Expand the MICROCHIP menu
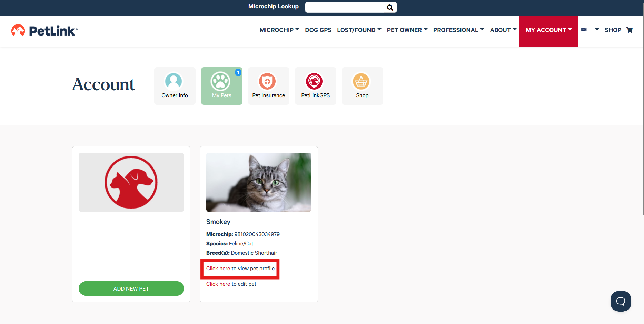This screenshot has width=644, height=324. pos(279,30)
